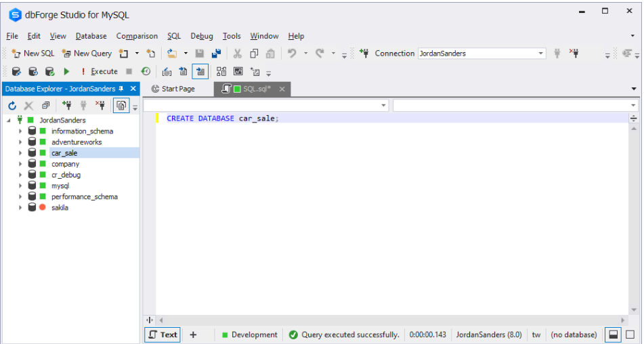644x344 pixels.
Task: Open the Undo history dropdown arrow
Action: pos(305,53)
